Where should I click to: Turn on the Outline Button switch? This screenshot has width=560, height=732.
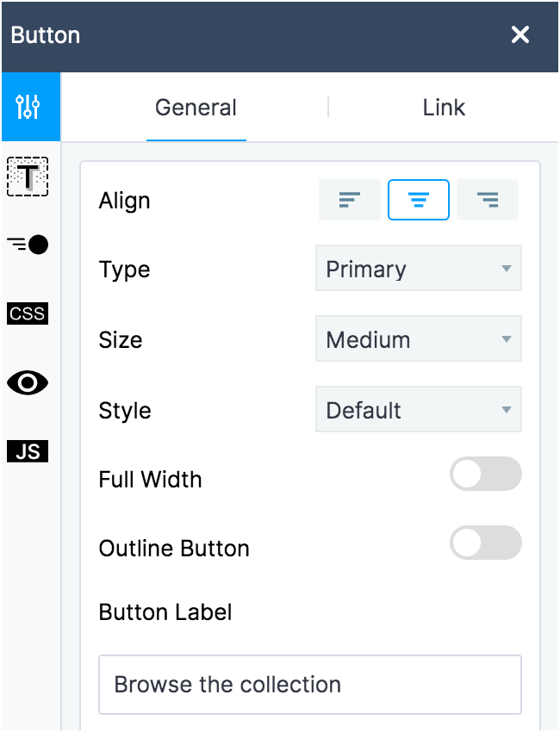pos(485,543)
